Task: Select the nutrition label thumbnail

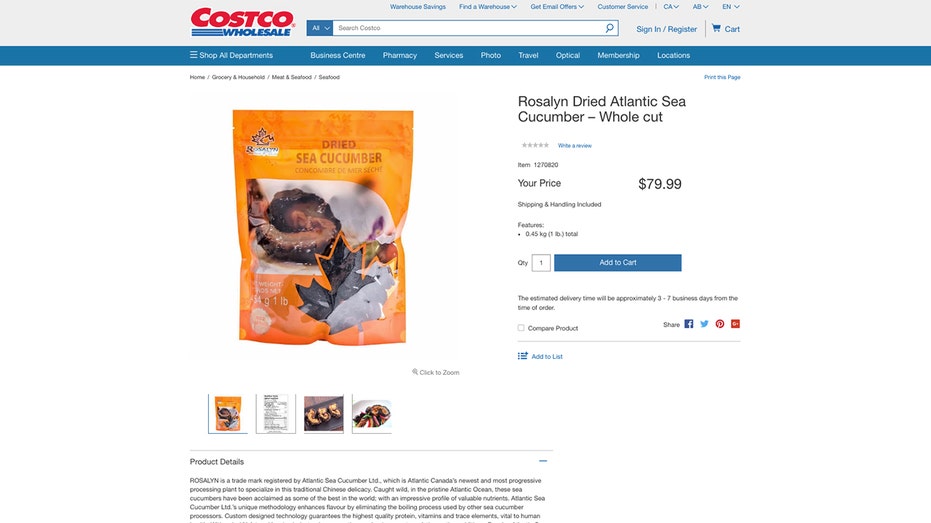Action: [x=276, y=414]
